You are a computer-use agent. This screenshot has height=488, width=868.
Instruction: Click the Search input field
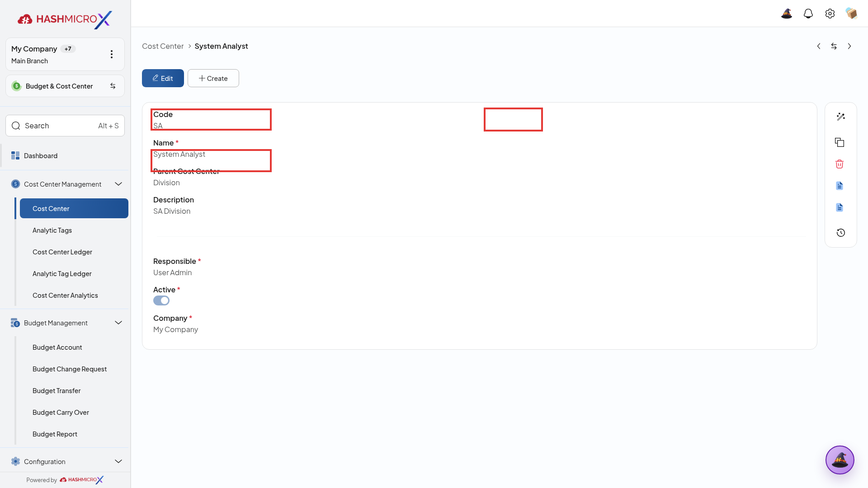click(x=65, y=126)
